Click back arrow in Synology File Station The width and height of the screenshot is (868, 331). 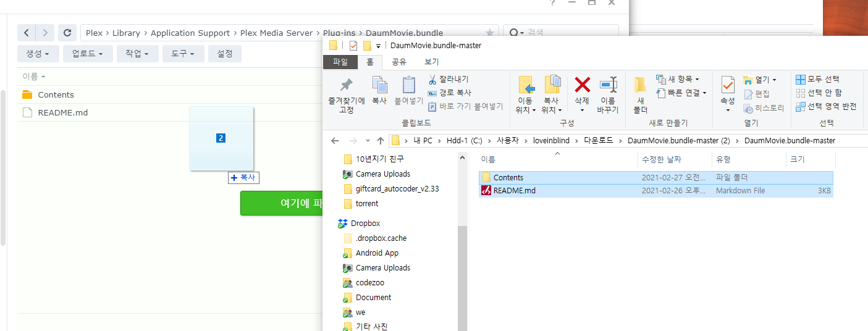click(x=27, y=33)
